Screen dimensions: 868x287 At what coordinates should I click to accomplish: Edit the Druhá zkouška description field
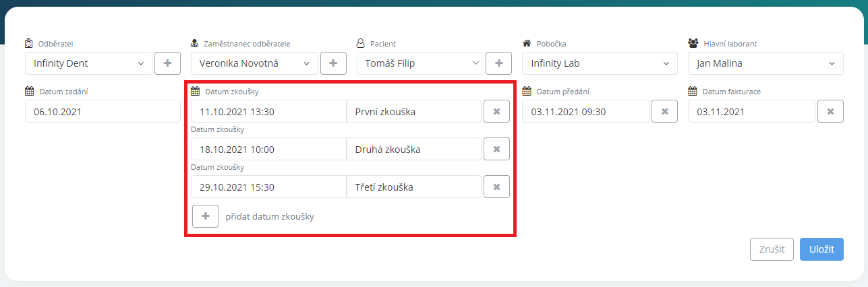[x=414, y=149]
